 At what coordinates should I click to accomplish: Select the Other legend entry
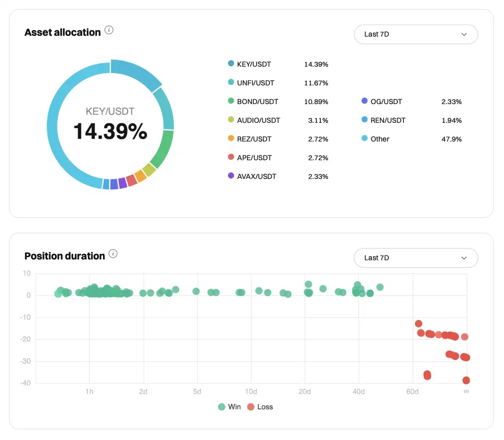[379, 139]
